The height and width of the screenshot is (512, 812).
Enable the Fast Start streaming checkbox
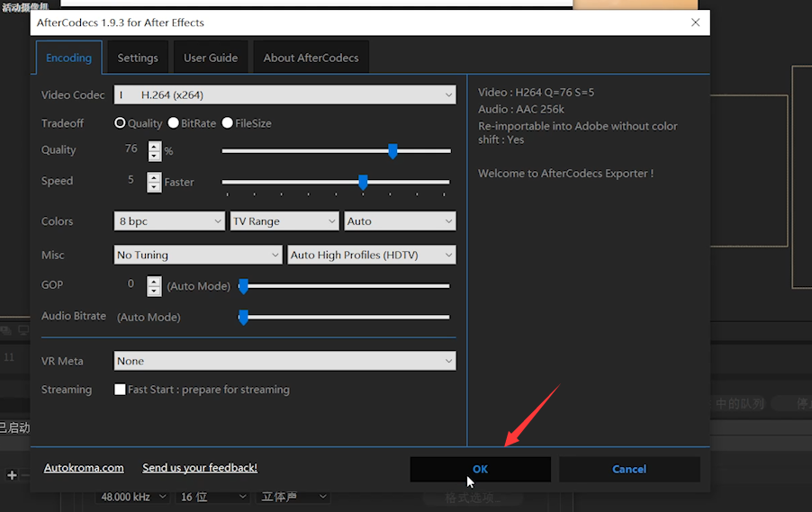coord(120,390)
